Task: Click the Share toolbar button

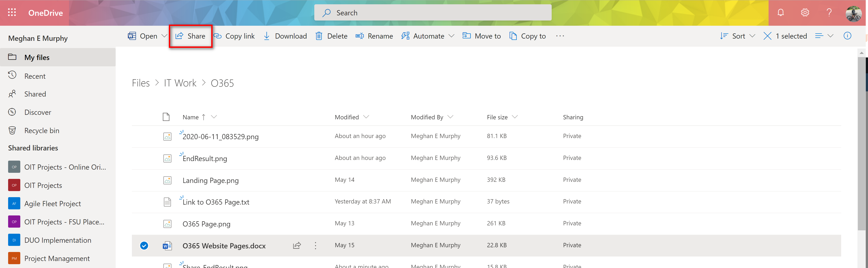Action: point(190,36)
